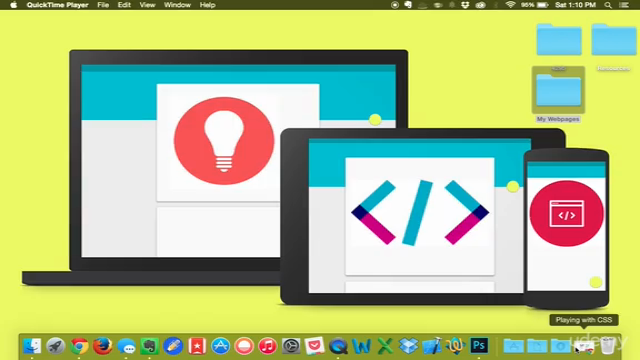The image size is (640, 360).
Task: Open Messages app in the dock
Action: [x=126, y=346]
